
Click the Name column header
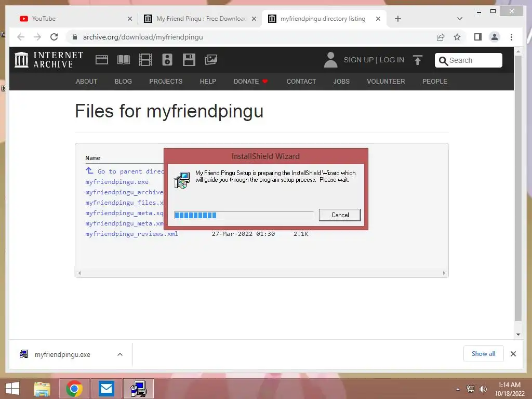coord(92,158)
